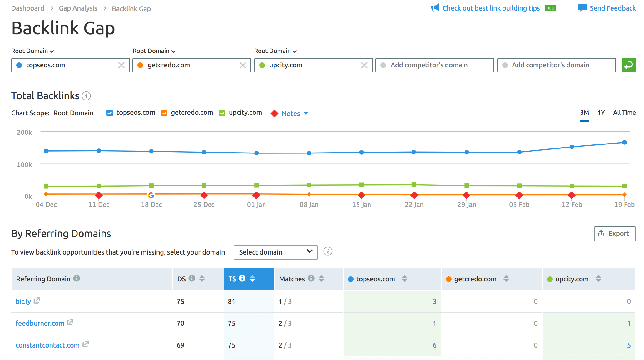Click the green compare arrow button
The width and height of the screenshot is (644, 360).
[628, 65]
